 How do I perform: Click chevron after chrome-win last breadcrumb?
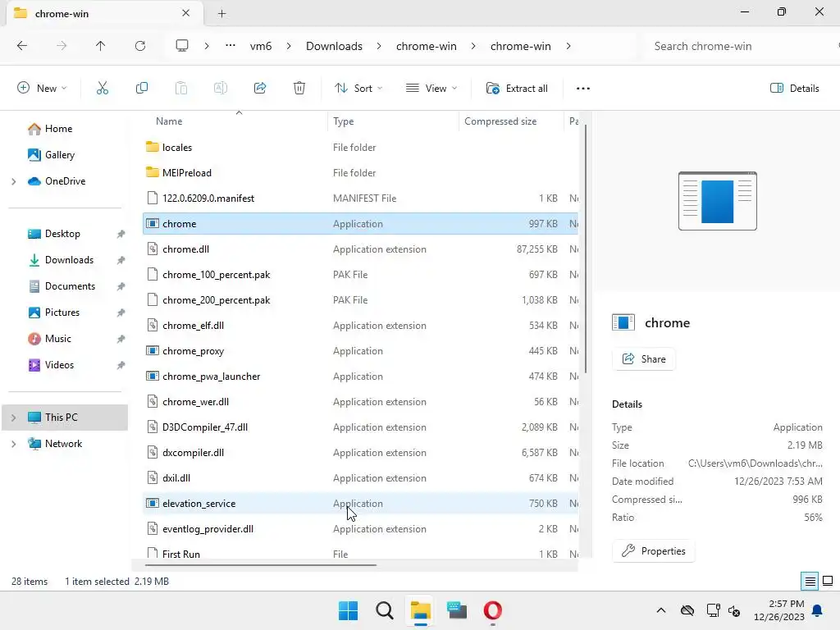click(568, 46)
